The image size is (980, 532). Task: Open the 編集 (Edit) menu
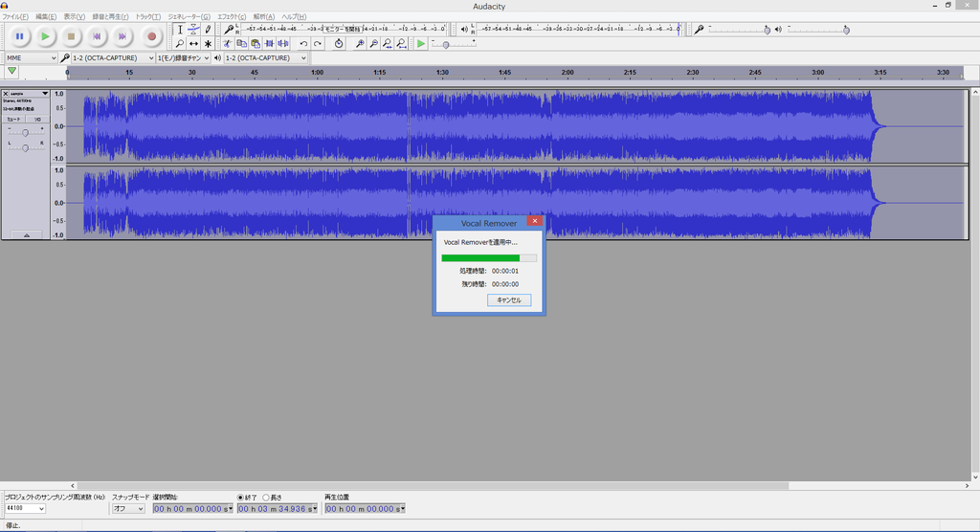click(46, 17)
